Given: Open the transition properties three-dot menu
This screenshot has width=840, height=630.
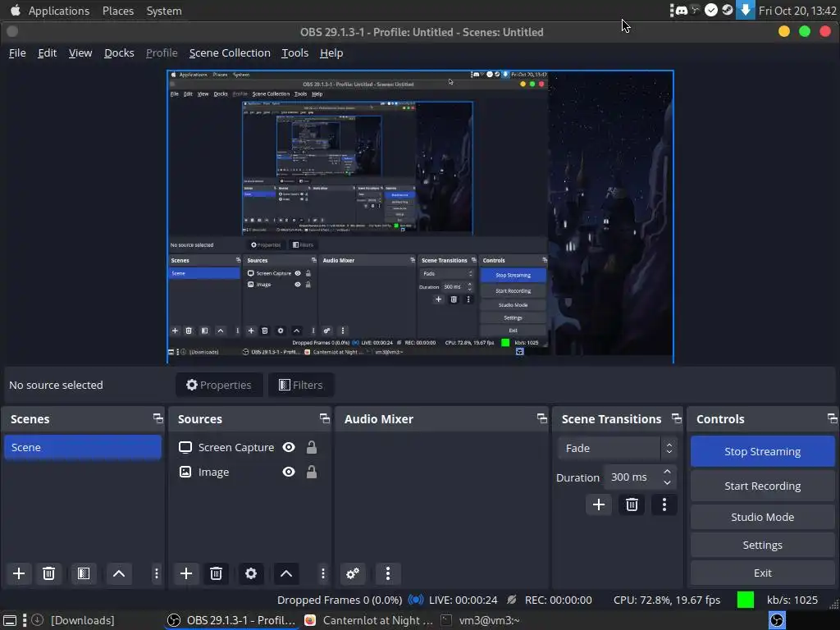Looking at the screenshot, I should [664, 504].
